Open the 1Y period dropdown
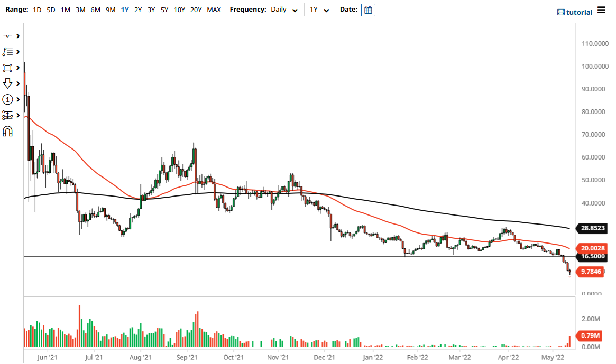The height and width of the screenshot is (364, 616). 318,10
